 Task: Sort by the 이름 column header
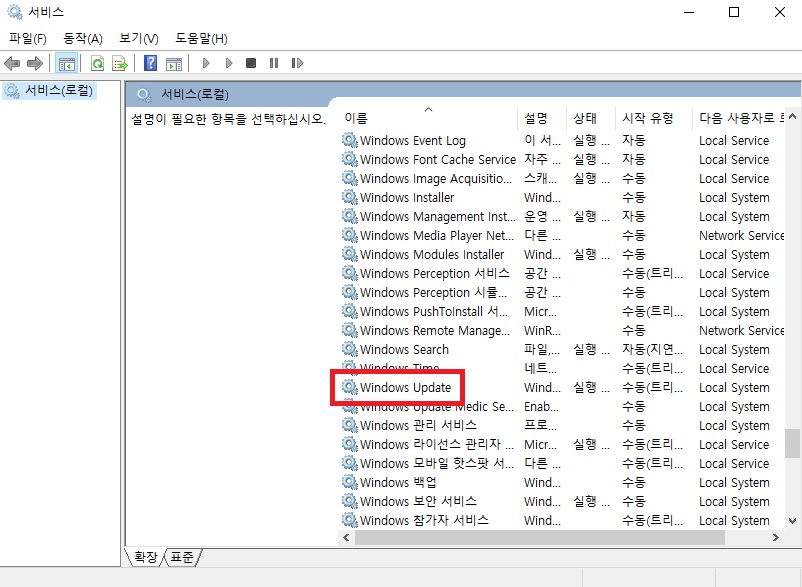(428, 118)
